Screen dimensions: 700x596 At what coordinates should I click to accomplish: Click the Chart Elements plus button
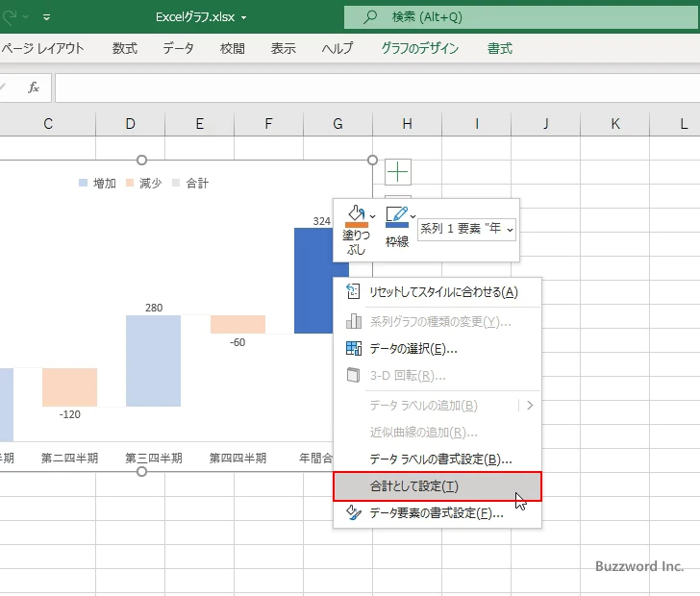pos(398,172)
